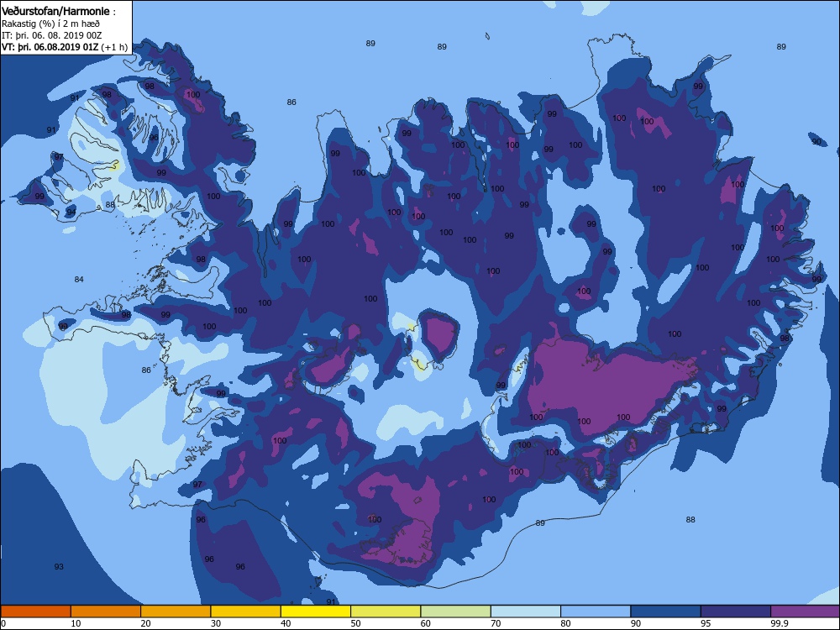Viewport: 840px width, 630px height.
Task: Click the legend scale label '20'
Action: pyautogui.click(x=145, y=623)
